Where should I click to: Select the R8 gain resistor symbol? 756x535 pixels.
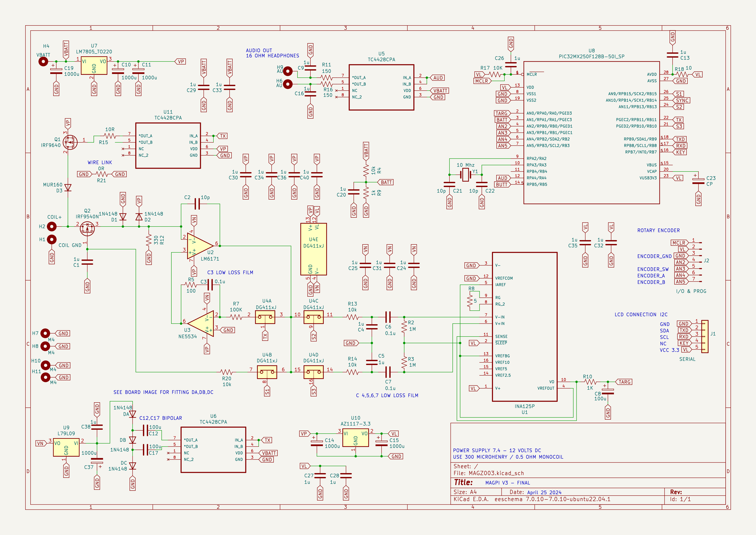[470, 301]
